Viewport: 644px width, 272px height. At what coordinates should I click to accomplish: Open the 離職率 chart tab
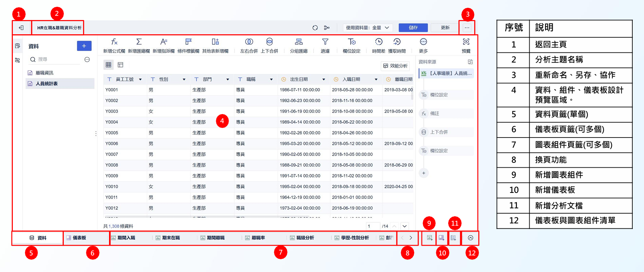pos(255,238)
